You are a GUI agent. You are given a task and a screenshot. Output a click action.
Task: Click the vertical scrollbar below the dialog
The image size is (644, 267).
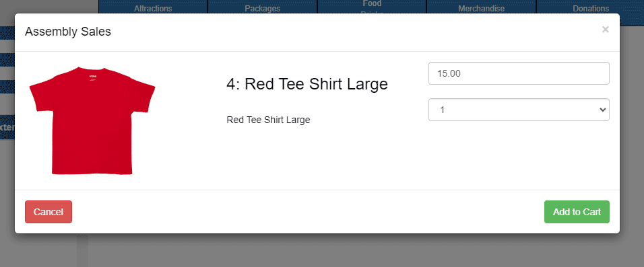82,250
